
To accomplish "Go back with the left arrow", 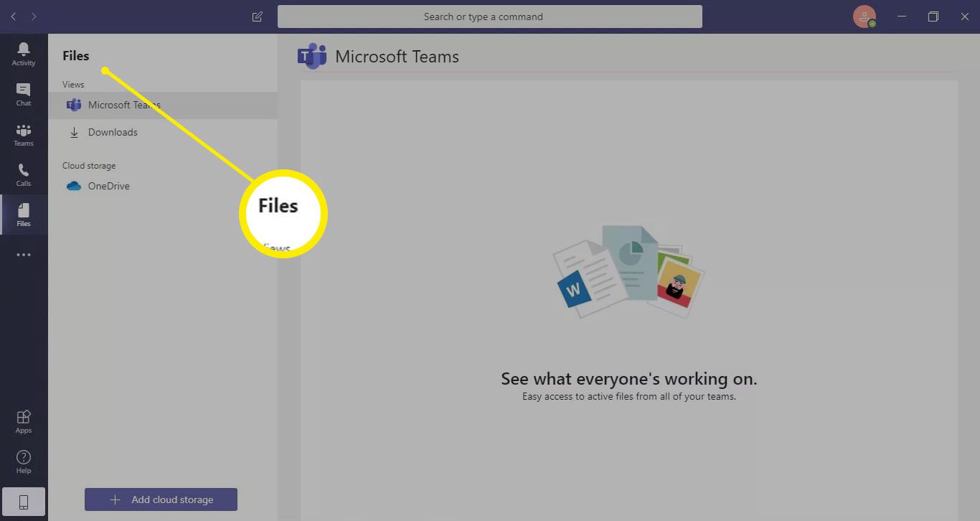I will (13, 17).
